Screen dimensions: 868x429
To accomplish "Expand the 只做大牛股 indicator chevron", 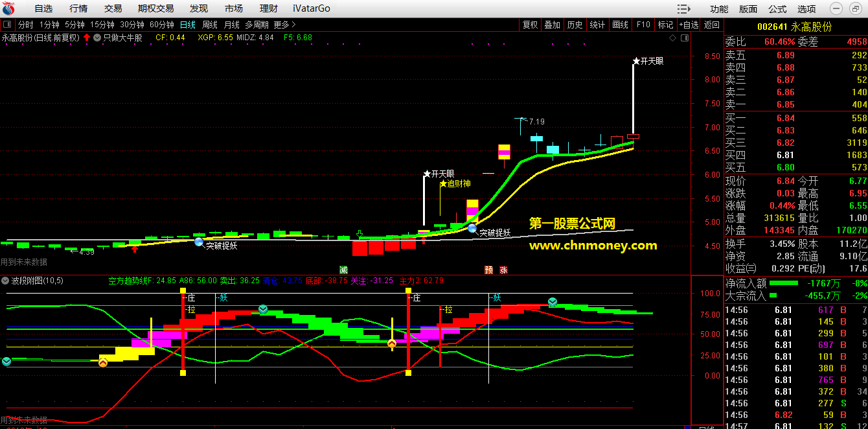I will pyautogui.click(x=97, y=38).
